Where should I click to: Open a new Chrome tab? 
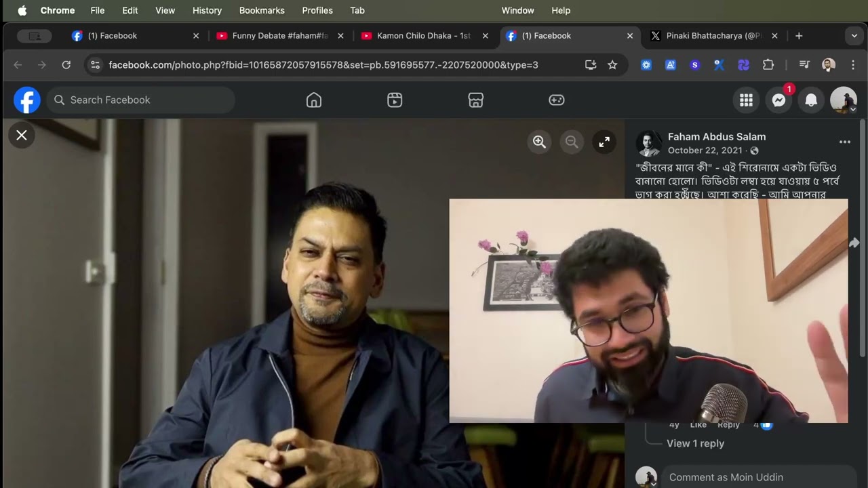tap(799, 36)
